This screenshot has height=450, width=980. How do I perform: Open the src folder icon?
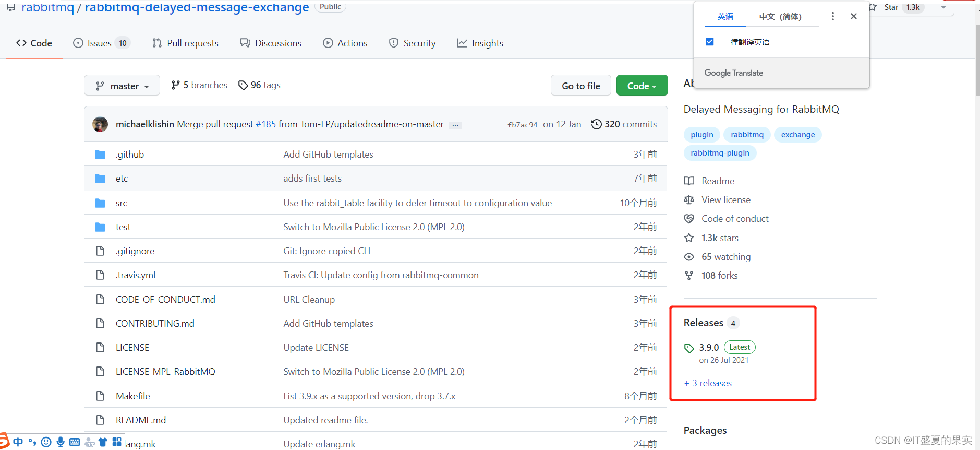(100, 203)
